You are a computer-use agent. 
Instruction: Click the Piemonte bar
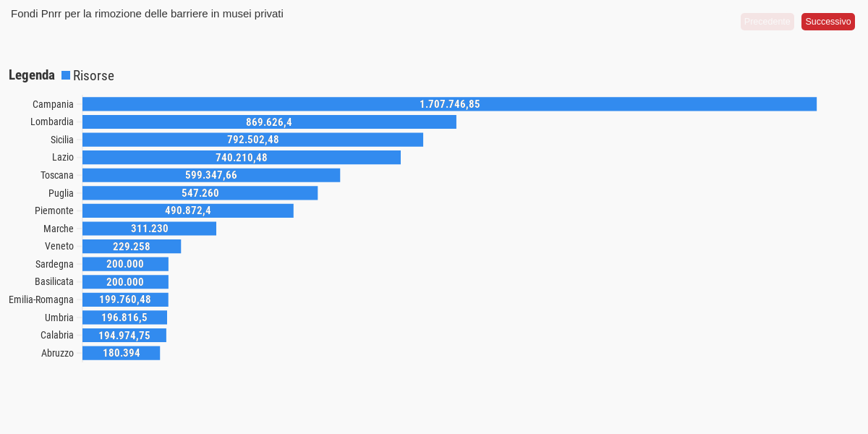coord(187,210)
